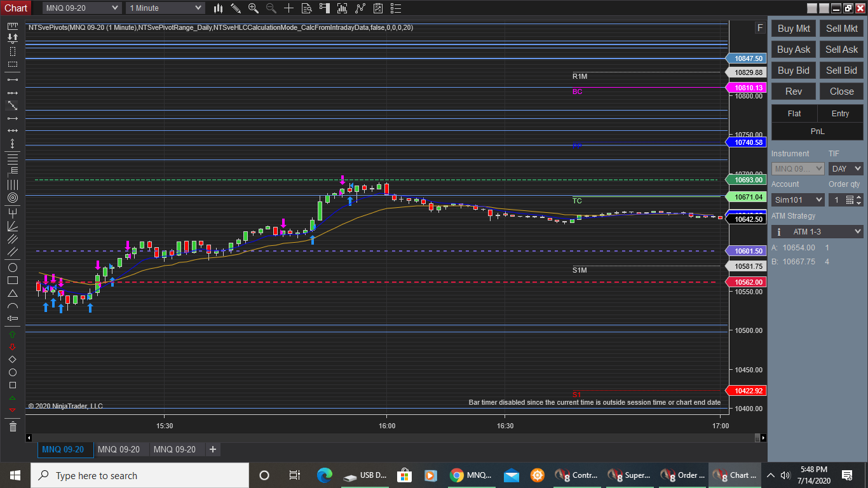
Task: Add a new chart tab
Action: click(x=213, y=449)
